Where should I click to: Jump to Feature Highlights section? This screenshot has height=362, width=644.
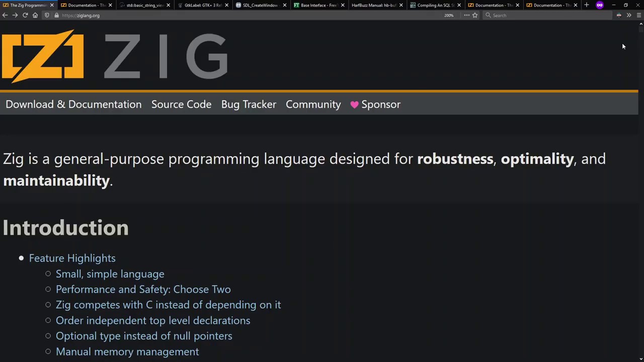click(72, 258)
